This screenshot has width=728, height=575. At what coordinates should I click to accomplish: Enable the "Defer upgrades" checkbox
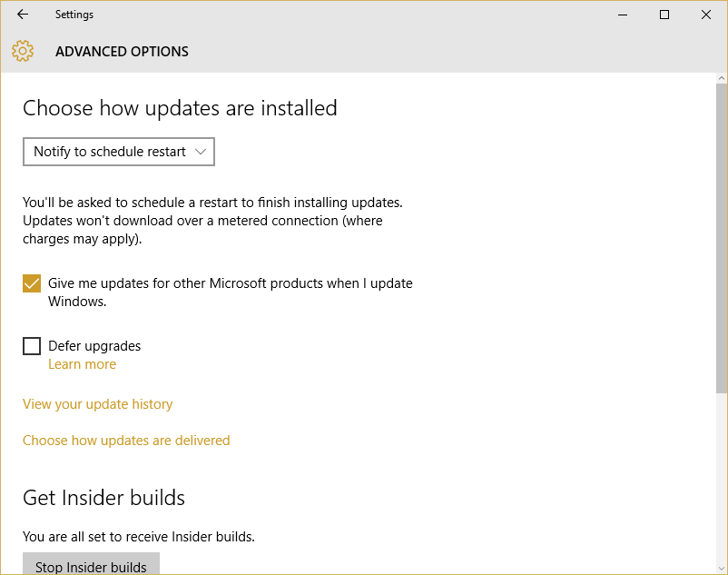32,346
